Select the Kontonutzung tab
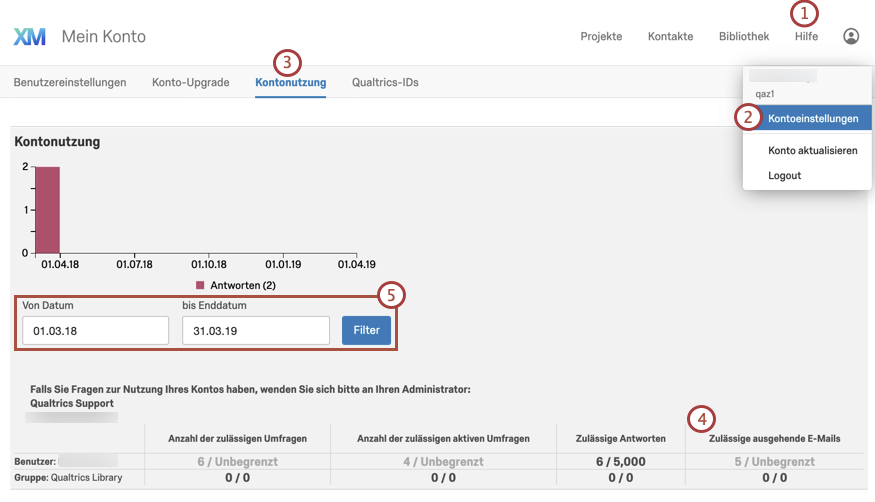Image resolution: width=875 pixels, height=502 pixels. click(291, 82)
